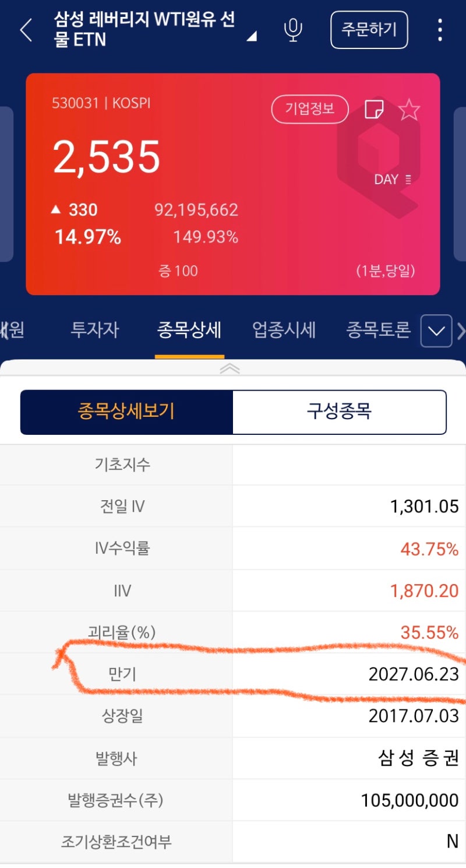Toggle the star to favorite this stock
This screenshot has width=466, height=868.
(x=410, y=109)
